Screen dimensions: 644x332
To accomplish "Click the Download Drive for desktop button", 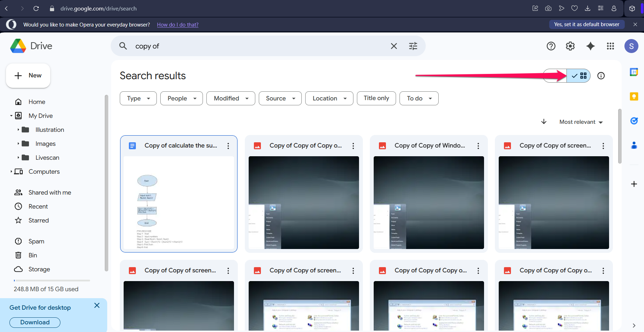I will (35, 322).
